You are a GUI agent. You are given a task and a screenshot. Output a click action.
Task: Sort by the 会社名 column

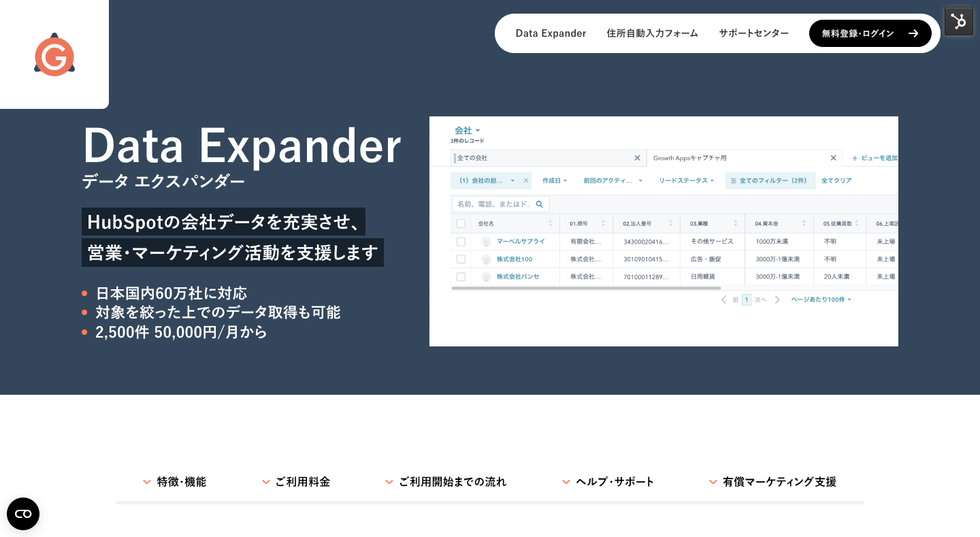coord(550,223)
